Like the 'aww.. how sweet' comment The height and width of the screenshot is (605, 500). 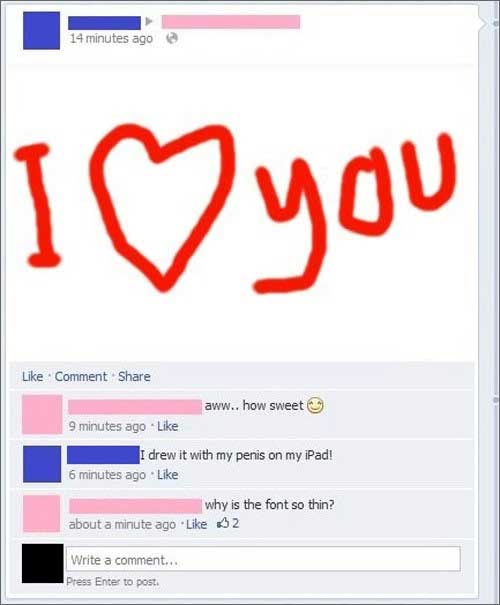(x=168, y=426)
